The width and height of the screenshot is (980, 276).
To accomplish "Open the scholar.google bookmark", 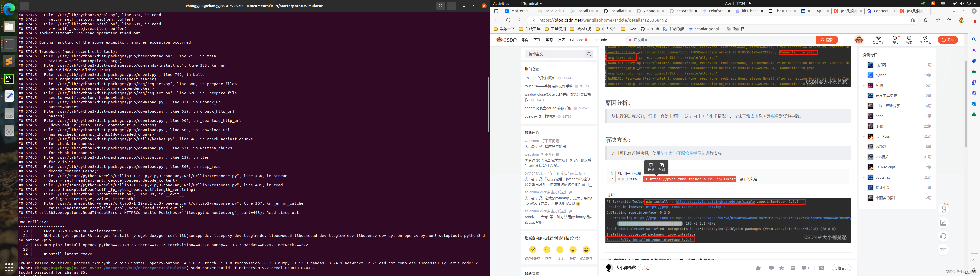I will (705, 29).
